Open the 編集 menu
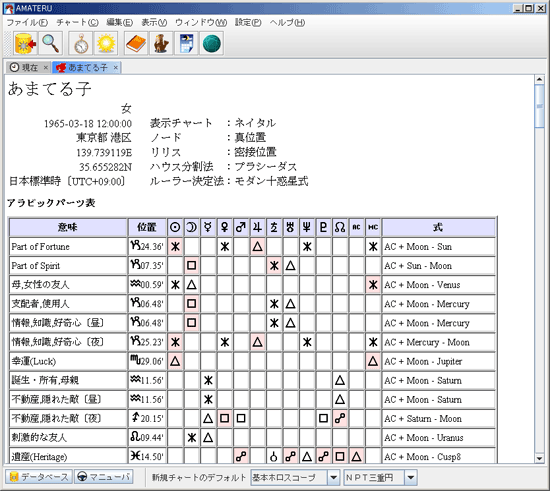This screenshot has width=550, height=491. coord(119,23)
